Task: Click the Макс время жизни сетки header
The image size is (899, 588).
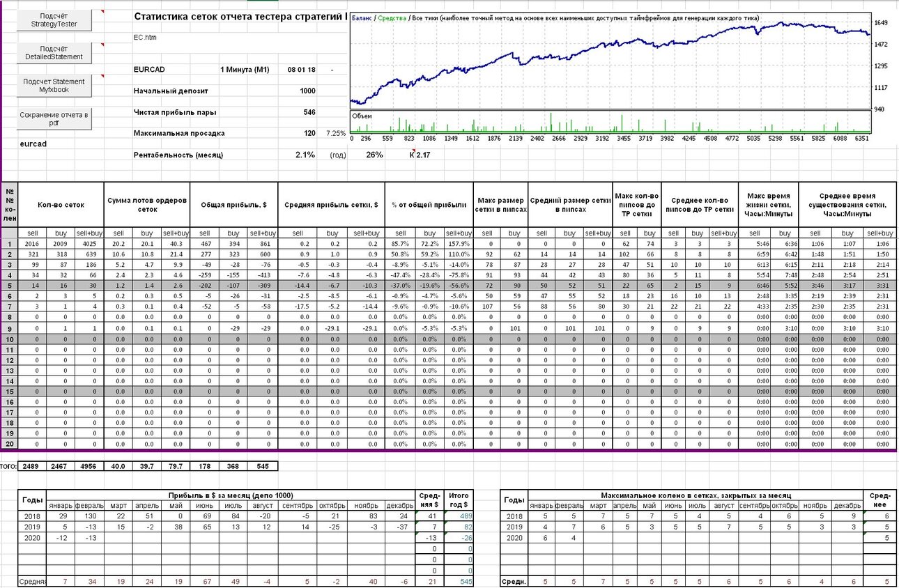Action: pos(769,205)
